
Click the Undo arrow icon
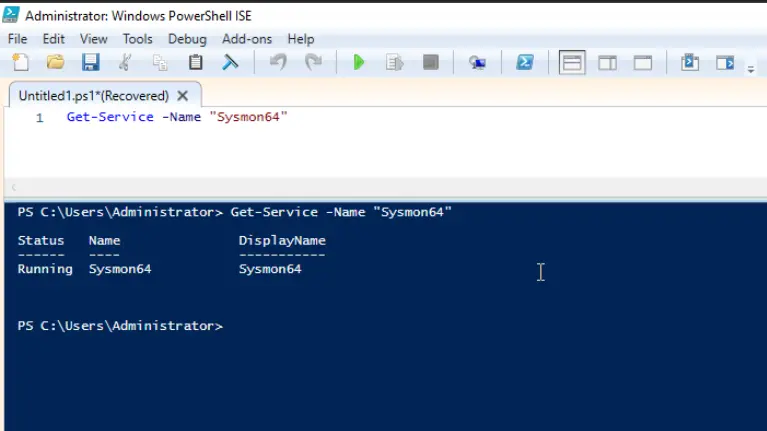278,63
